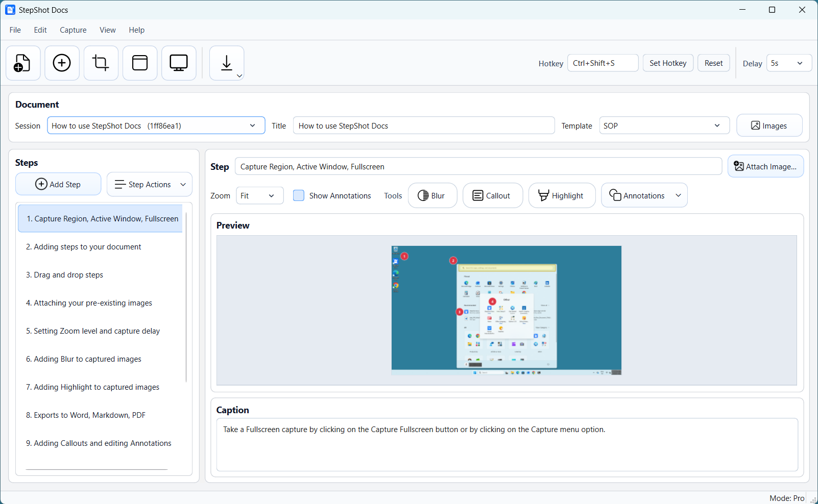The width and height of the screenshot is (818, 504).
Task: Activate the Highlight tool
Action: point(562,195)
